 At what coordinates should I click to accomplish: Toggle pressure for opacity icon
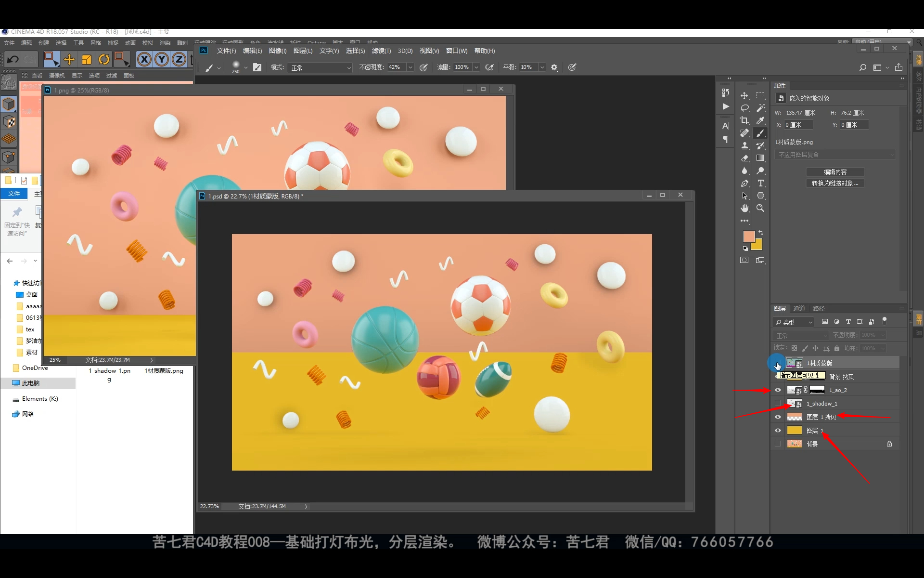point(423,67)
